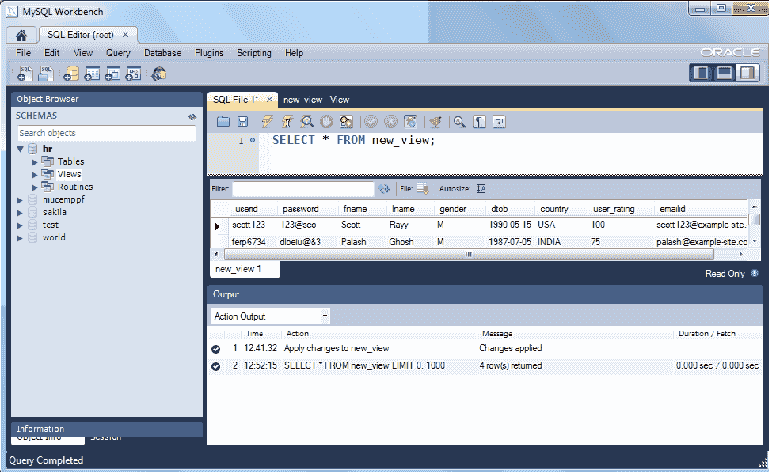769x472 pixels.
Task: Select the 'Changes applied' output message
Action: [x=511, y=348]
